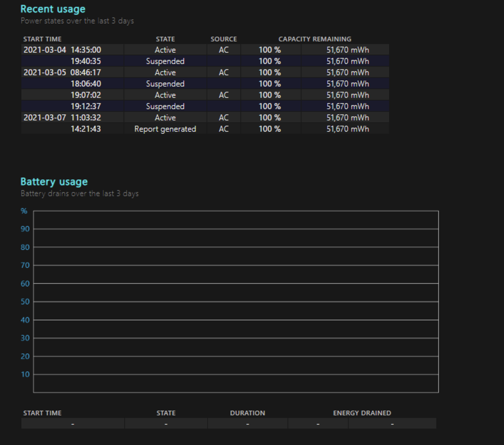Click Suspended state in the 19:40:35 row

(165, 61)
